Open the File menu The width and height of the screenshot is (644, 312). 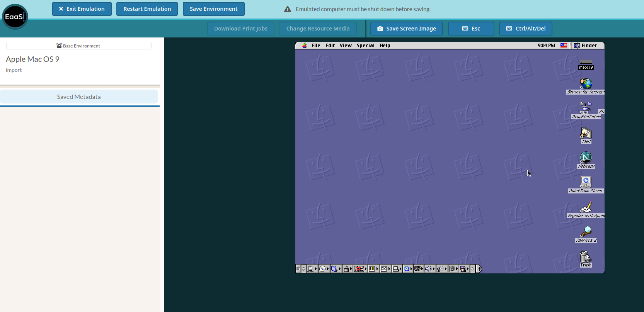coord(316,45)
